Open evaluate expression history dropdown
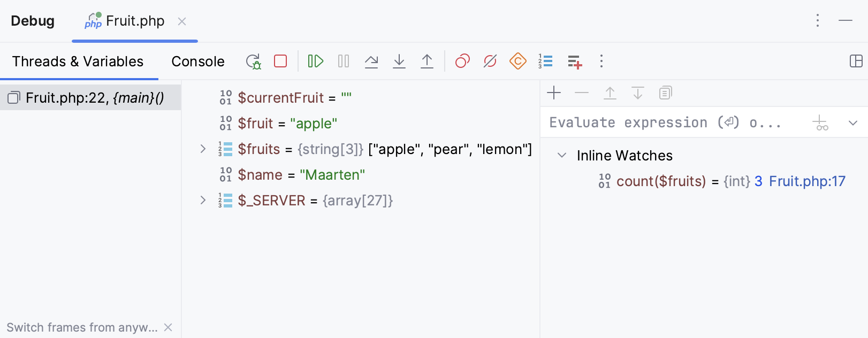The height and width of the screenshot is (338, 868). [853, 123]
